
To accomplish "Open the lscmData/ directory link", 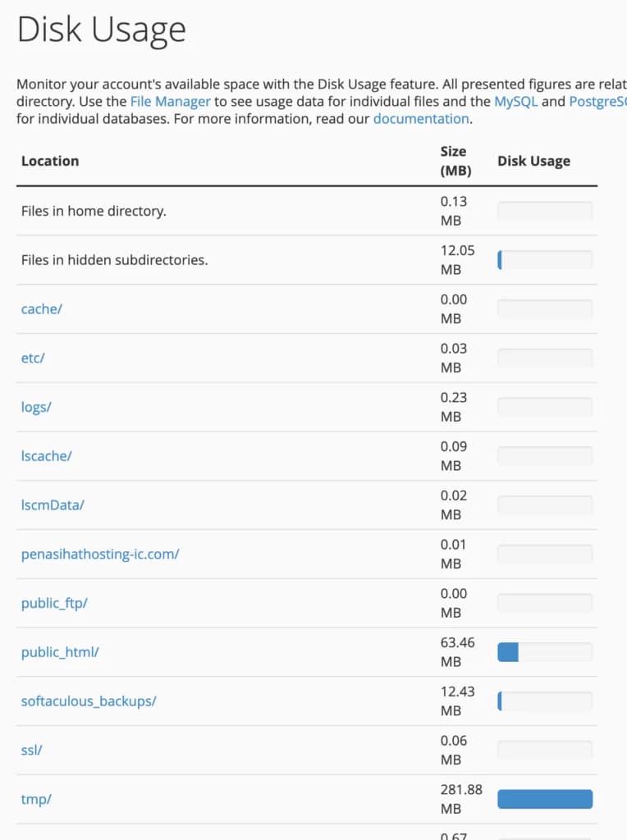I will tap(52, 505).
